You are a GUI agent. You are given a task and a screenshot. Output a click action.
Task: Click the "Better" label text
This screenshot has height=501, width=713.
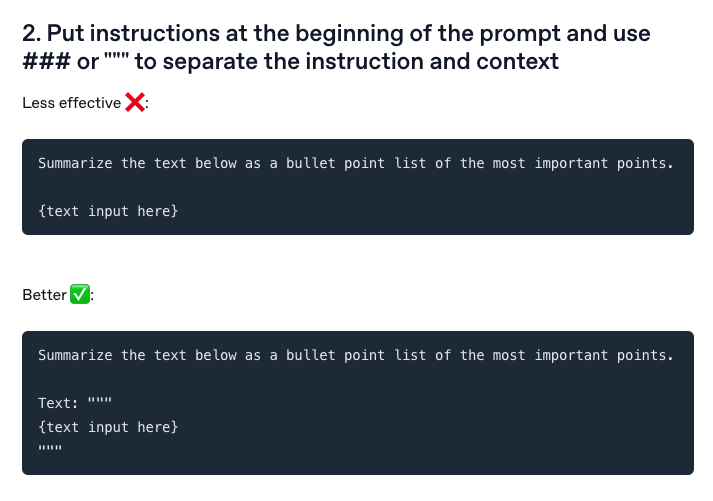pos(45,295)
